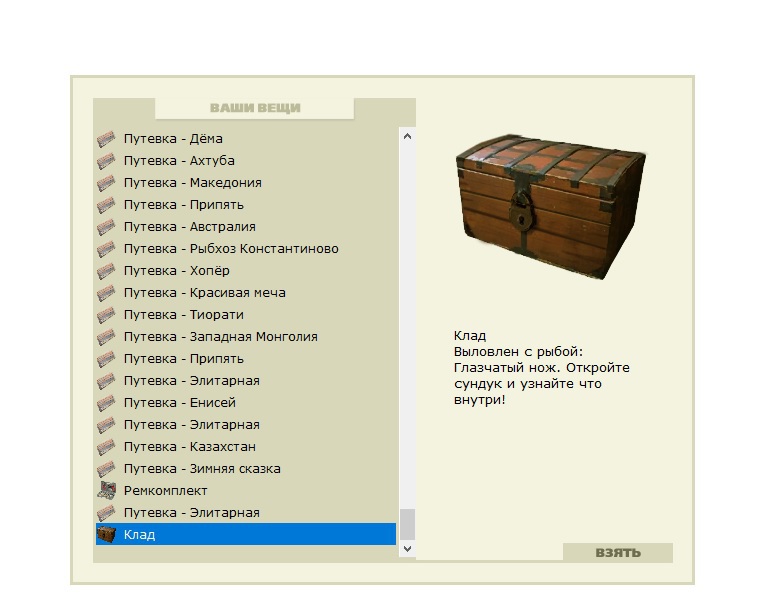The width and height of the screenshot is (768, 614).
Task: Click the chest icon beside Клад
Action: (x=106, y=534)
